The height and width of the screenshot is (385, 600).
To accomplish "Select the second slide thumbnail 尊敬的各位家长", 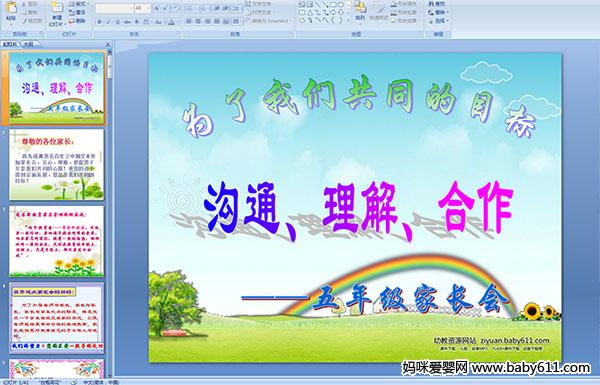I will [x=57, y=164].
